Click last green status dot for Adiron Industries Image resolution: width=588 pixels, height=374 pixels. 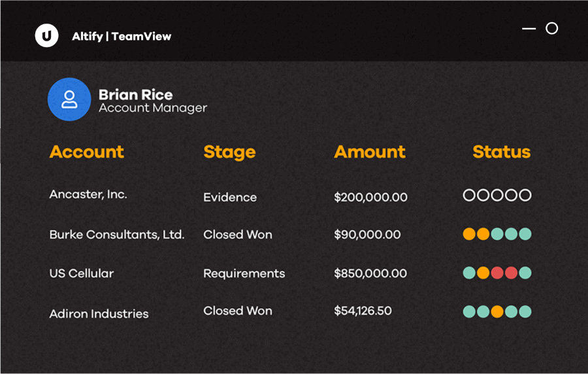[525, 311]
